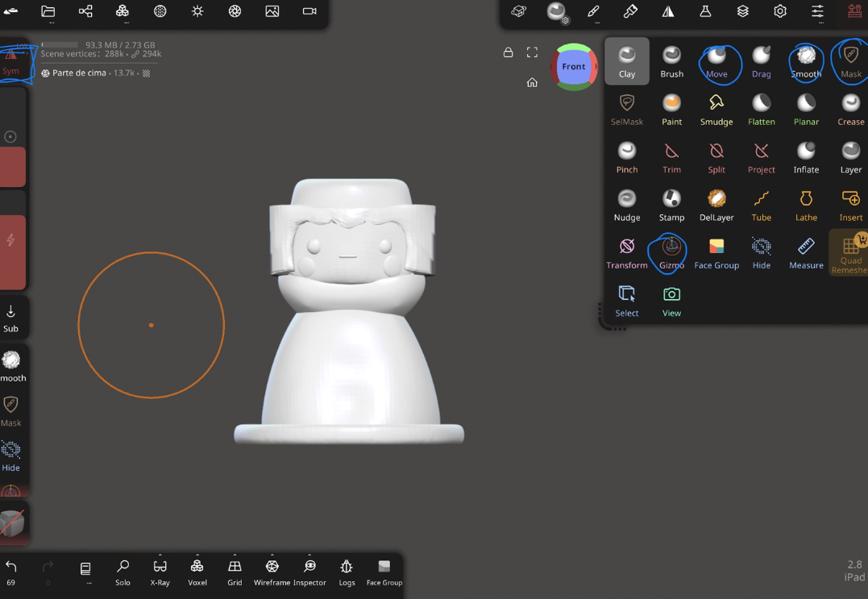This screenshot has width=868, height=599.
Task: Pick the Layer tool
Action: (851, 158)
